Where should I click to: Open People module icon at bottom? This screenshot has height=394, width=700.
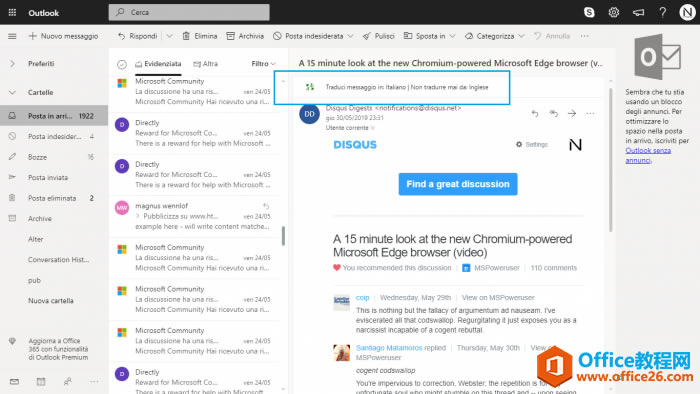coord(67,382)
